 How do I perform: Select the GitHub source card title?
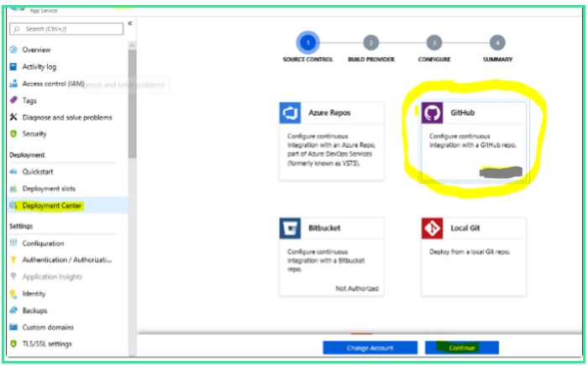[x=462, y=112]
